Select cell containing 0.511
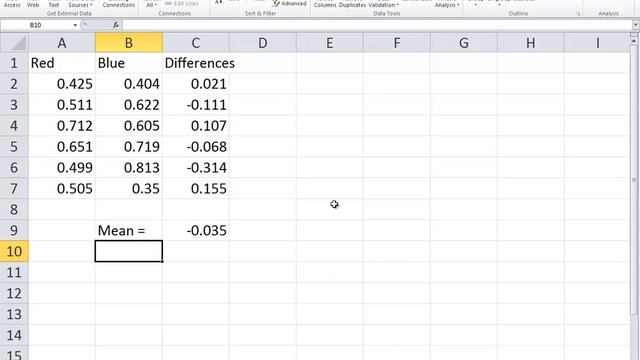The image size is (640, 360). (x=62, y=104)
